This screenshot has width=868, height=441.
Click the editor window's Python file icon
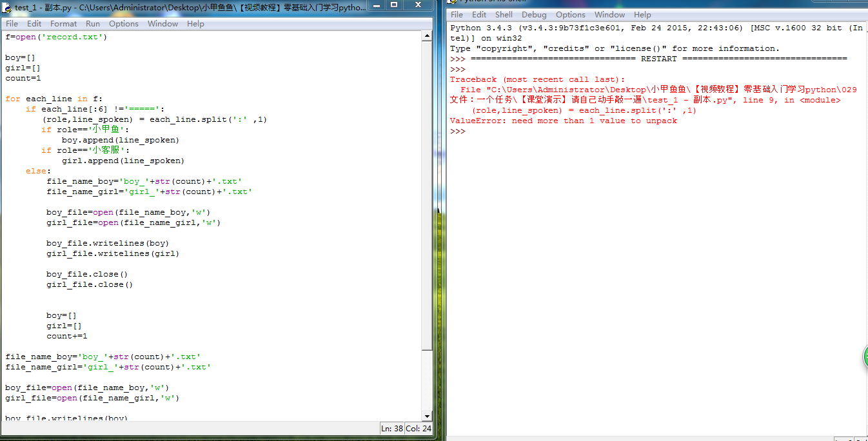(x=7, y=8)
